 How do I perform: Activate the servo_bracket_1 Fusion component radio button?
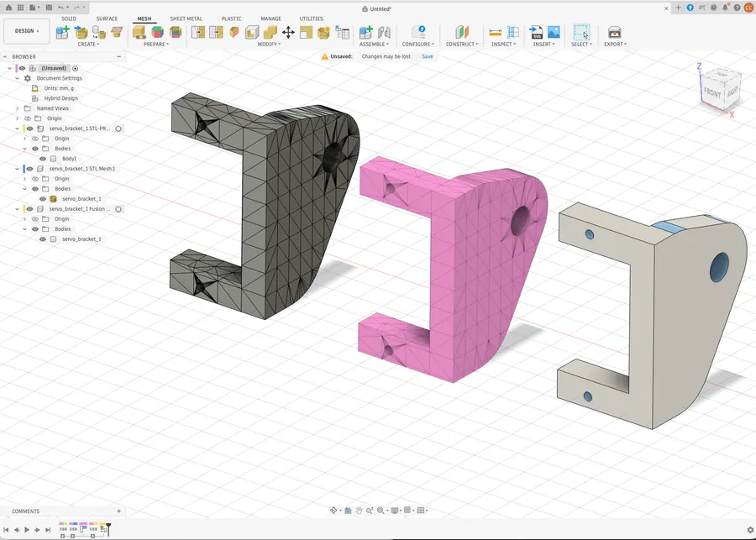(118, 209)
